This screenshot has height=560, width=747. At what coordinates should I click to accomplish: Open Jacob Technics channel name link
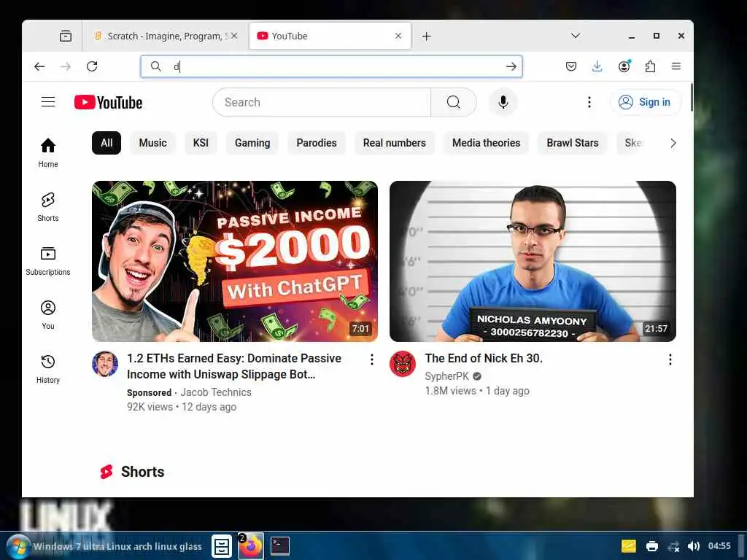pyautogui.click(x=216, y=392)
